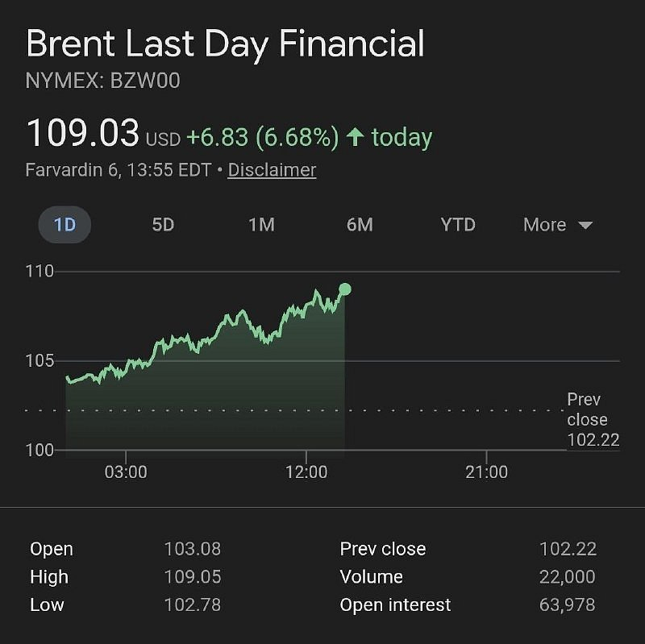Click the +6.83 (6.68%) change value
This screenshot has height=644, width=645.
click(262, 137)
